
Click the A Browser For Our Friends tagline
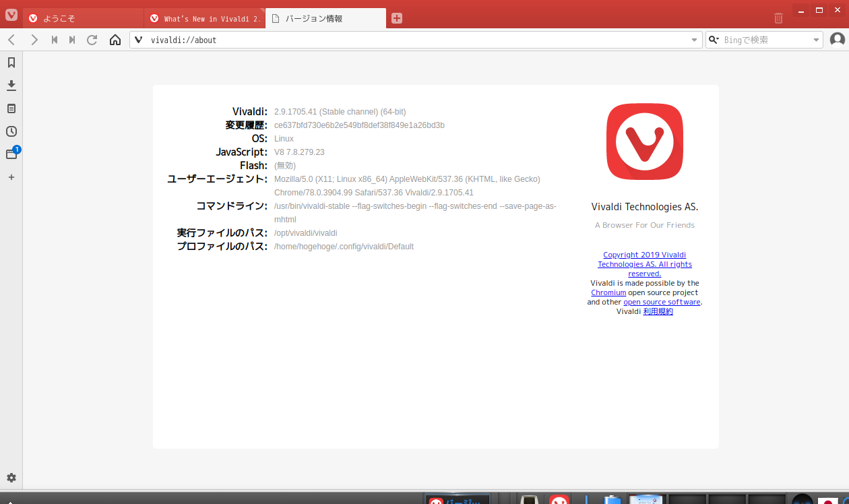click(x=645, y=225)
